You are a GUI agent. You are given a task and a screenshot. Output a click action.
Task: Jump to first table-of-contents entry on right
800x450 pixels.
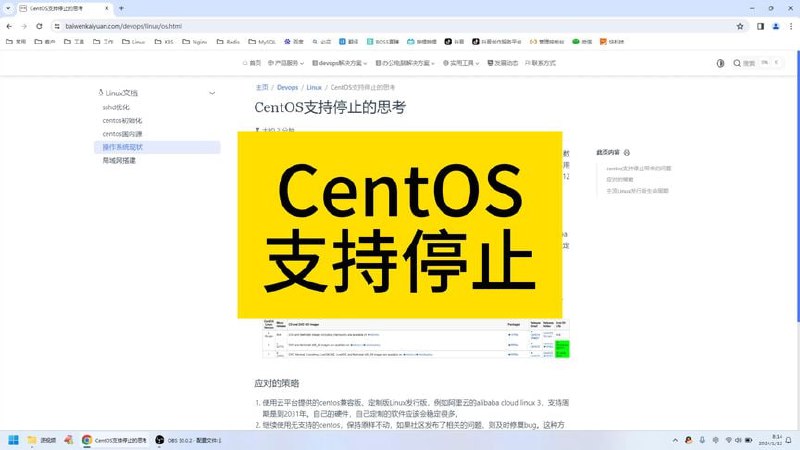tap(639, 168)
